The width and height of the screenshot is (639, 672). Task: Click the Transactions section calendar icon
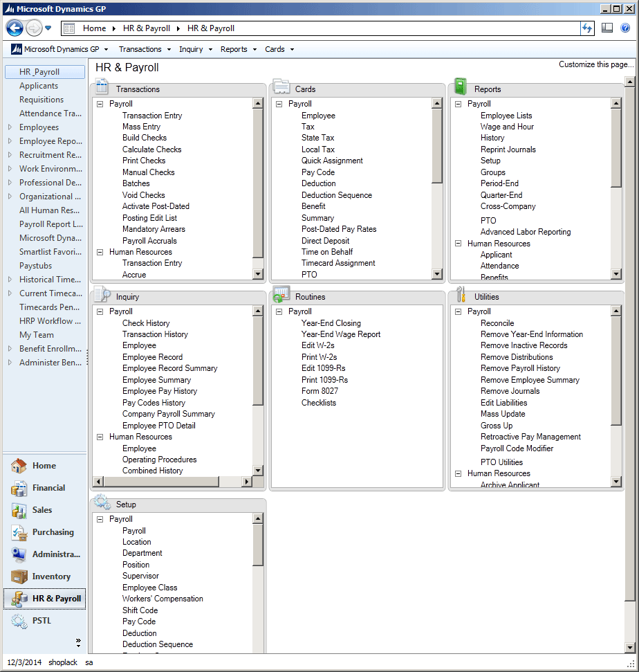point(102,86)
